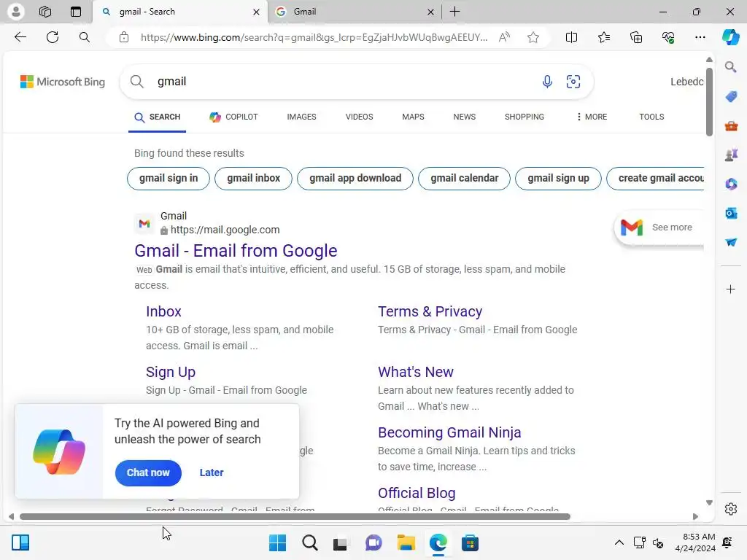Open the Workspaces icon
The image size is (747, 560).
[x=45, y=12]
